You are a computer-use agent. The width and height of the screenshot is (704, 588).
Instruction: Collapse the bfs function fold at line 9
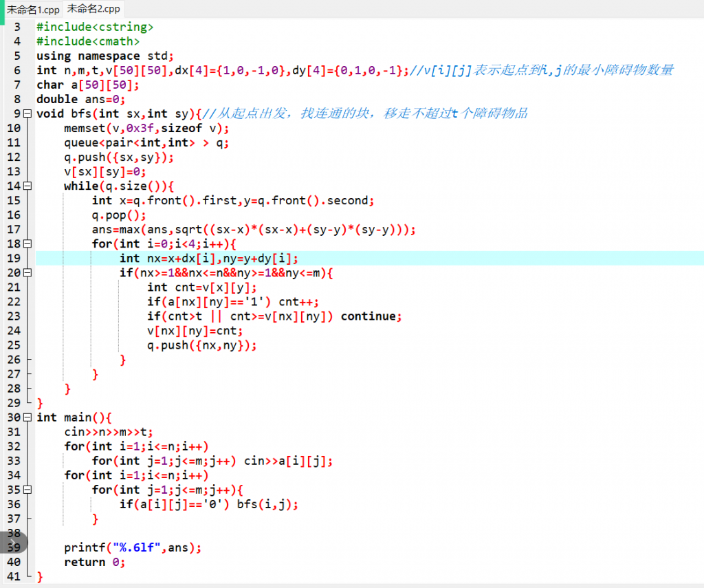click(x=27, y=113)
